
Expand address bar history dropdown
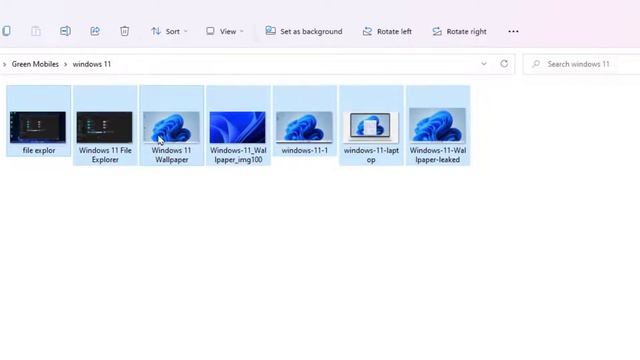(484, 64)
